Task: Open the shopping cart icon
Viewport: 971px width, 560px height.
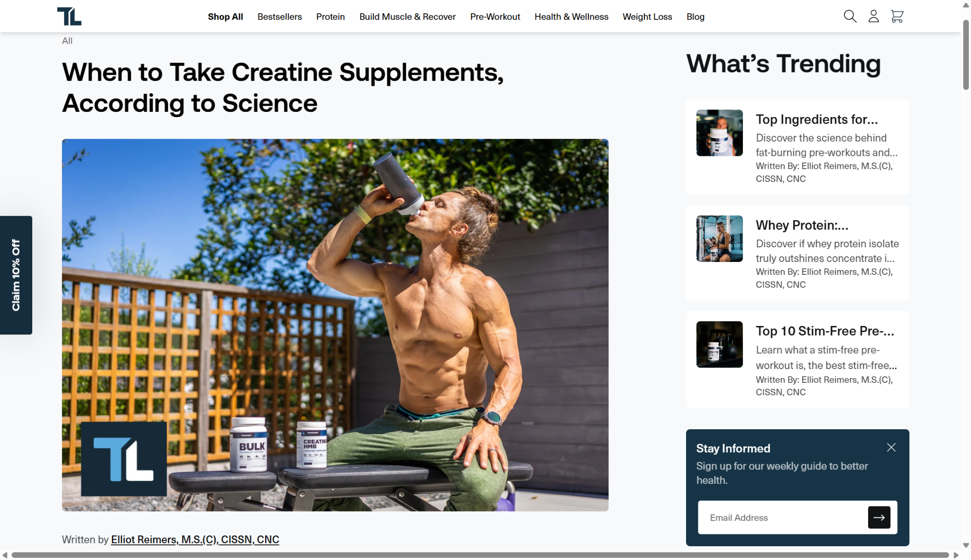Action: (897, 17)
